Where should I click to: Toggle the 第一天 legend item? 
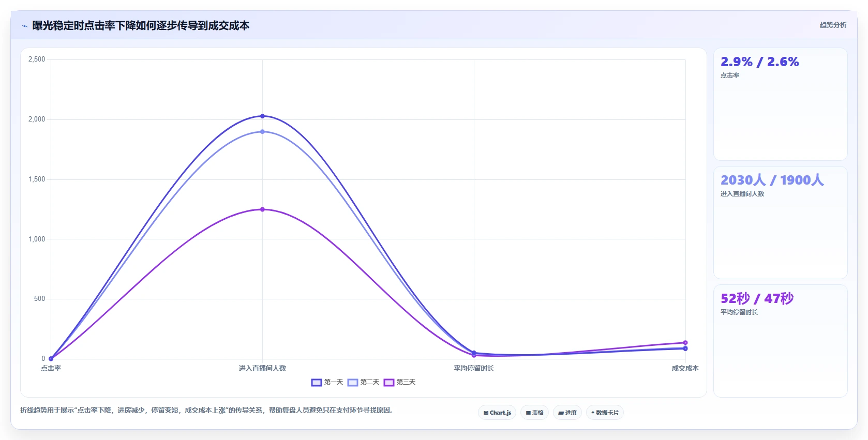click(327, 382)
